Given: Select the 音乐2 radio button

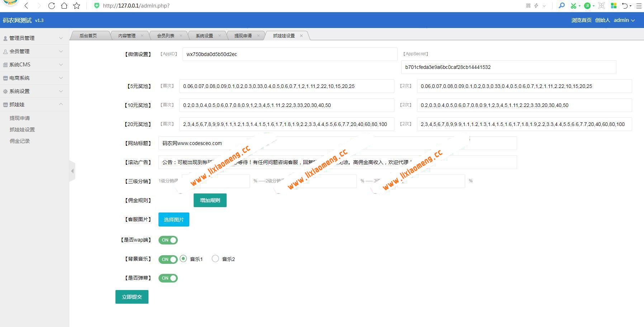Looking at the screenshot, I should point(215,258).
